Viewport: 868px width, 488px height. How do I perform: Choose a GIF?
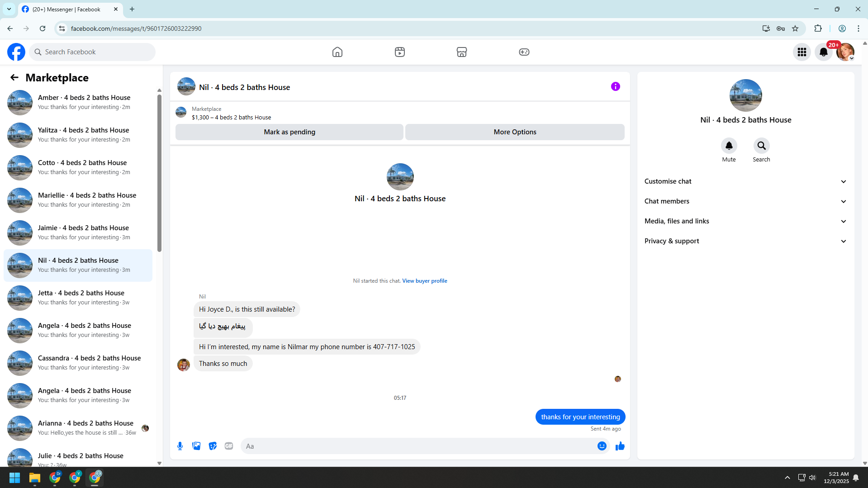click(229, 446)
